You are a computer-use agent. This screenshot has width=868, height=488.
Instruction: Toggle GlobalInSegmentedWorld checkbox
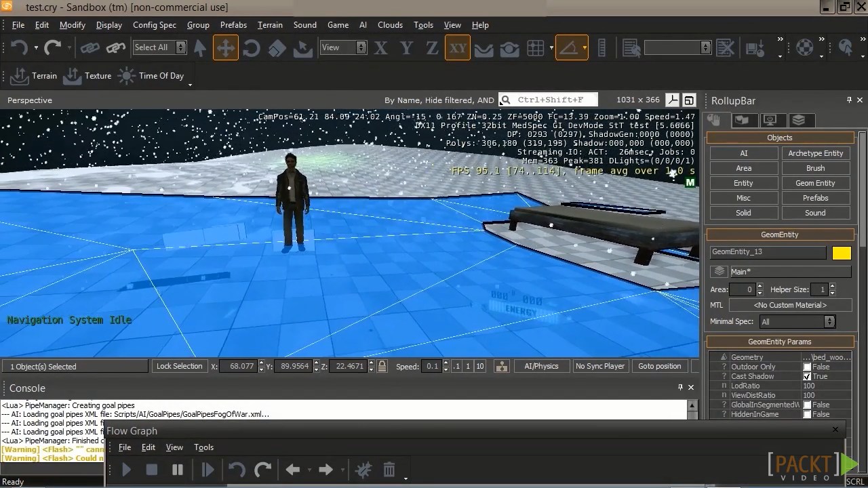[807, 405]
